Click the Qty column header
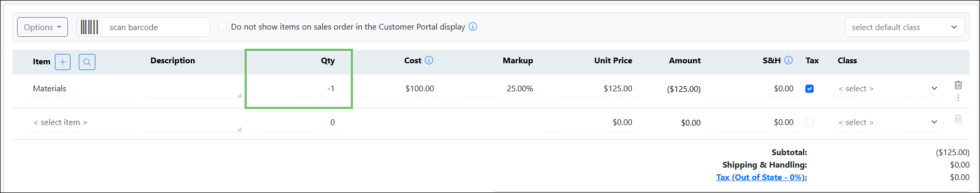980x193 pixels. click(328, 61)
